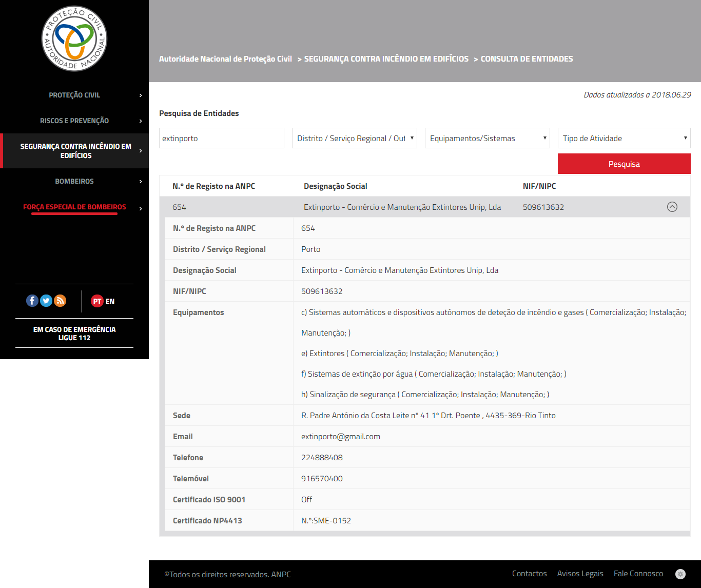This screenshot has width=701, height=588.
Task: Open the Riscos e Prevenção menu
Action: pyautogui.click(x=74, y=121)
